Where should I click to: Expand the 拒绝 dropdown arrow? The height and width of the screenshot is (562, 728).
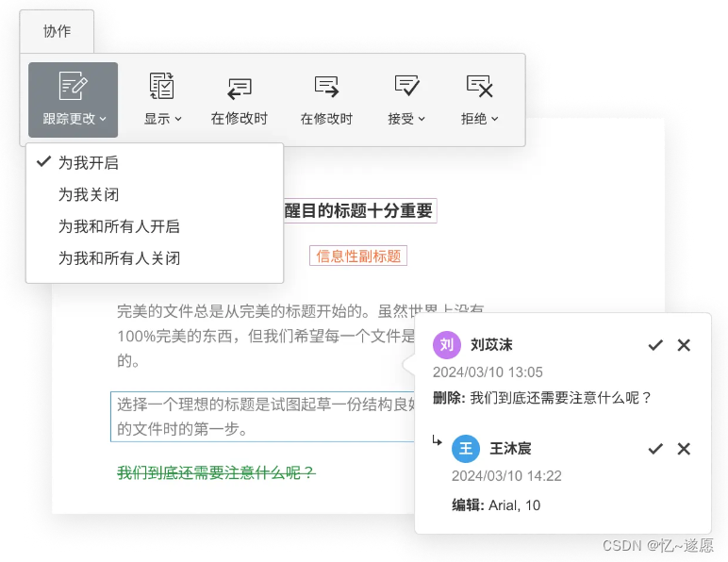pos(495,119)
